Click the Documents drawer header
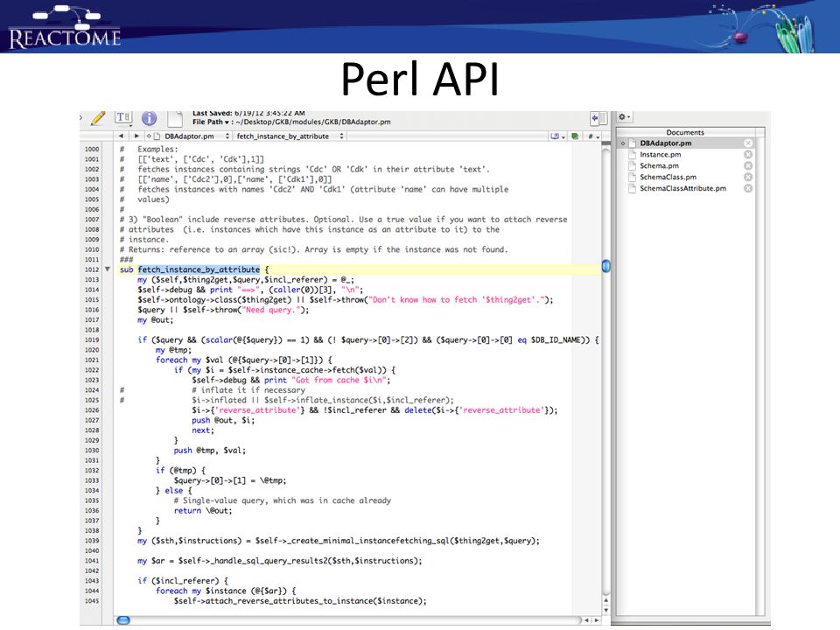The image size is (840, 630). pos(685,132)
